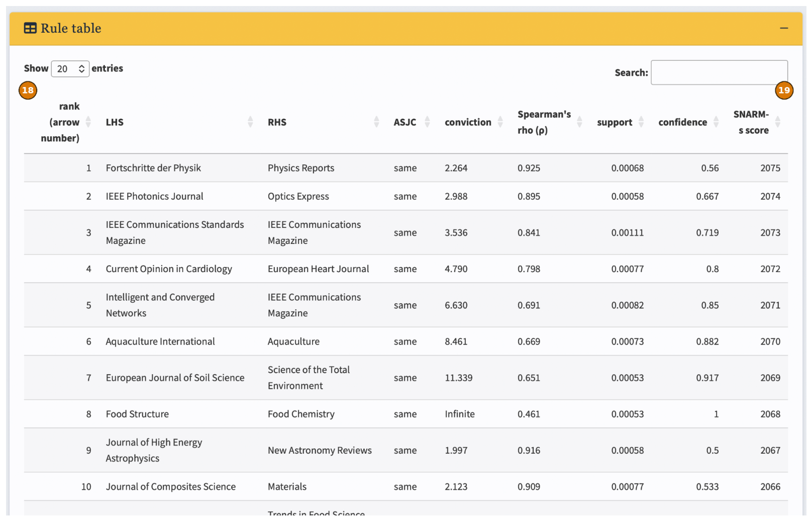Click support value 0.00111
Image resolution: width=812 pixels, height=521 pixels.
[627, 232]
